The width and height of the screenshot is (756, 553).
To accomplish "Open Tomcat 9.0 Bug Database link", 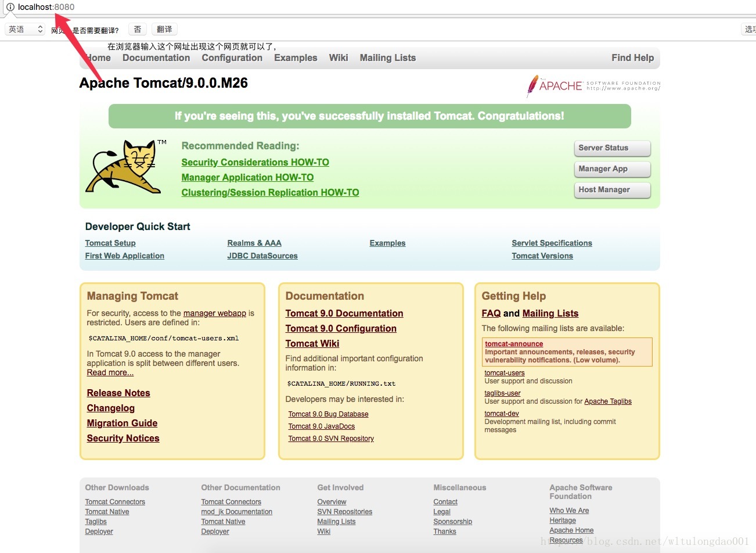I will [328, 414].
